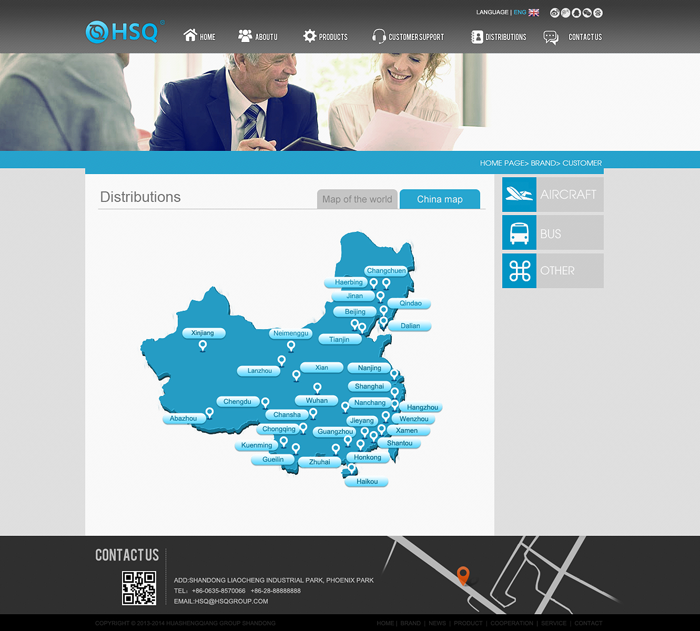Viewport: 700px width, 631px height.
Task: Open the WeChat social icon
Action: click(x=587, y=13)
